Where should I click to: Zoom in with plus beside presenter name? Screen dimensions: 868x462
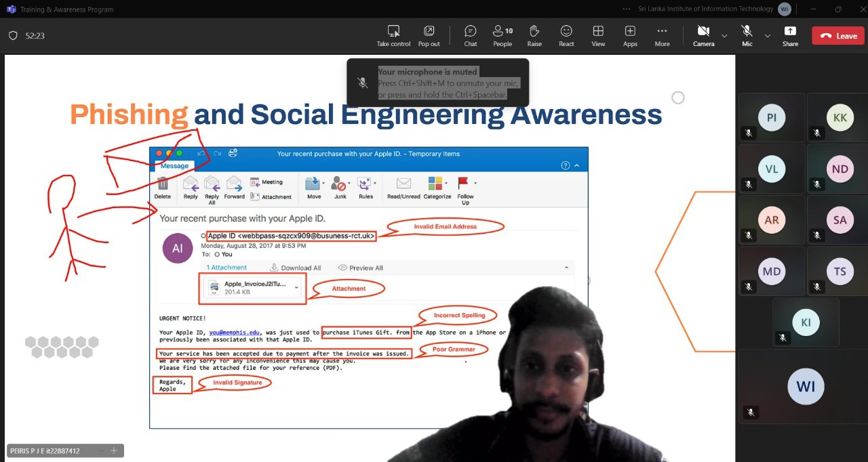click(x=114, y=451)
